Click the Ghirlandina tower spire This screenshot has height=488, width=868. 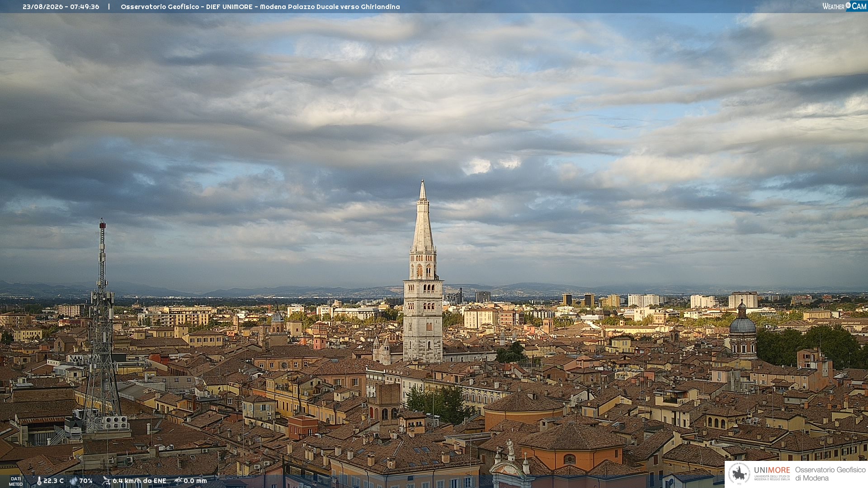(x=423, y=217)
